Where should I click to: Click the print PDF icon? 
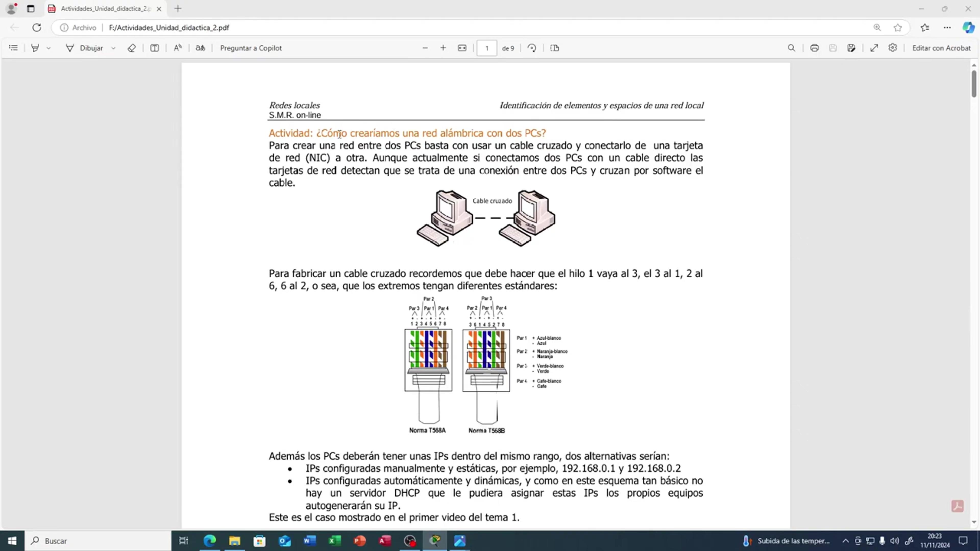[x=814, y=48]
